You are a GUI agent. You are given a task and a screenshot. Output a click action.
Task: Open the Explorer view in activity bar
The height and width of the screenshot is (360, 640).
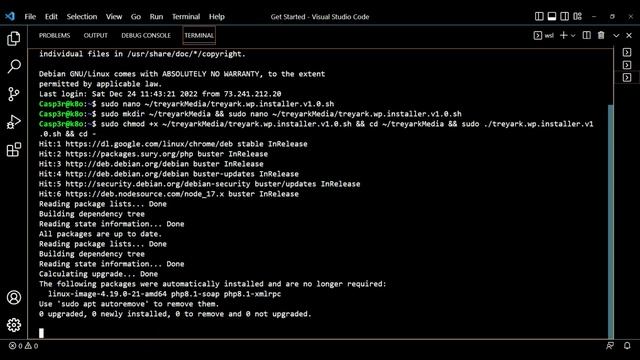pyautogui.click(x=14, y=38)
